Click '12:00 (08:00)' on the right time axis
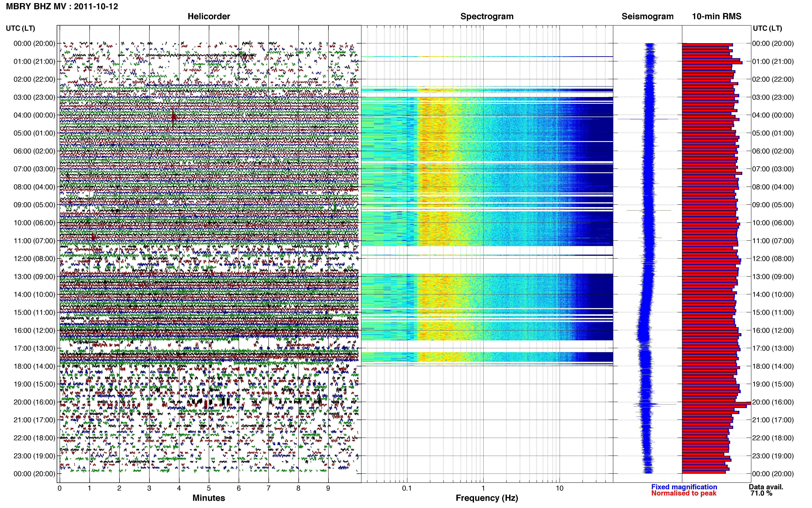The height and width of the screenshot is (508, 812). (x=773, y=259)
